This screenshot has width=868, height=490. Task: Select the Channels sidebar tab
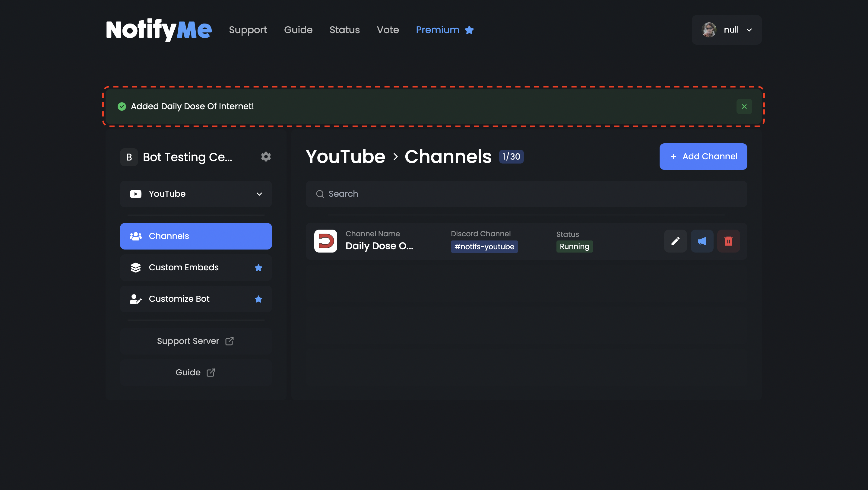(196, 236)
